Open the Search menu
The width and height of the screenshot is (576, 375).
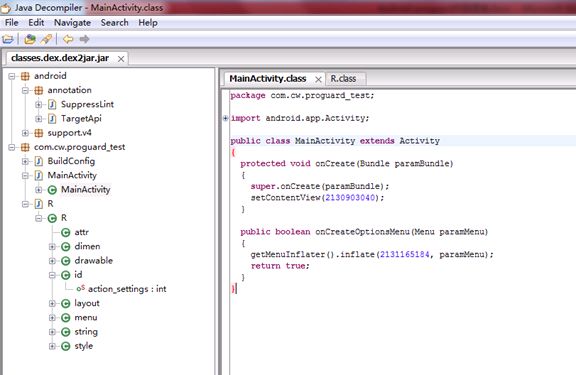pyautogui.click(x=115, y=23)
